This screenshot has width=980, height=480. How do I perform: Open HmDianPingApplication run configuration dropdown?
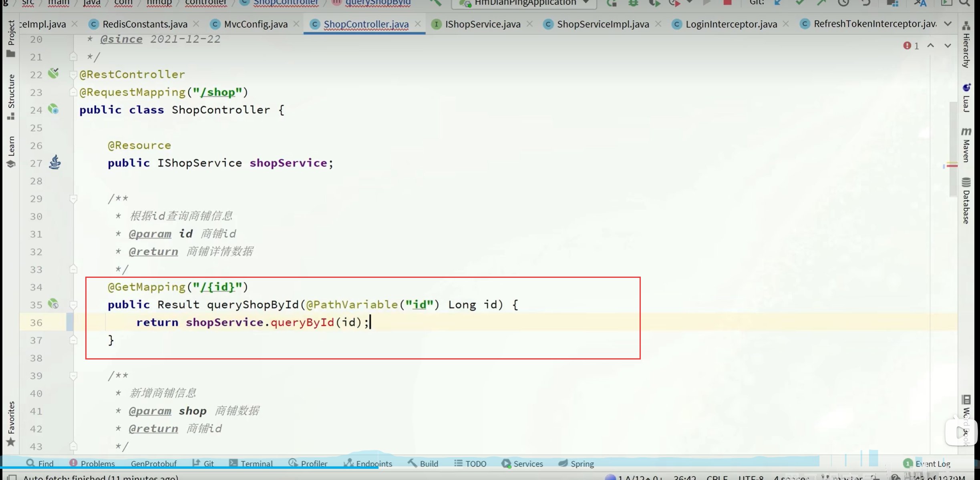[x=525, y=3]
